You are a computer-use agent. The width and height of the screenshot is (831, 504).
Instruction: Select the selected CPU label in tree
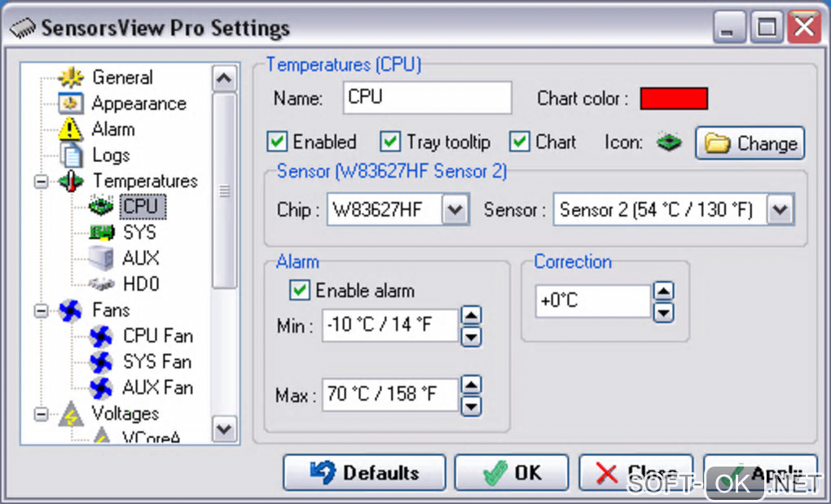tap(143, 207)
